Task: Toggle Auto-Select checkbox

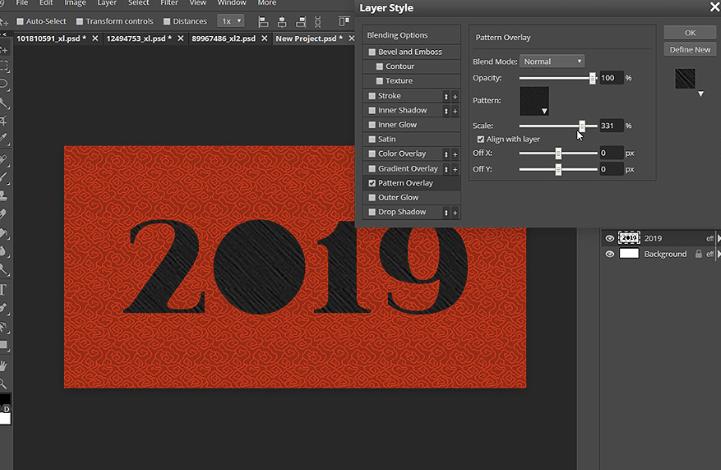Action: [x=20, y=21]
